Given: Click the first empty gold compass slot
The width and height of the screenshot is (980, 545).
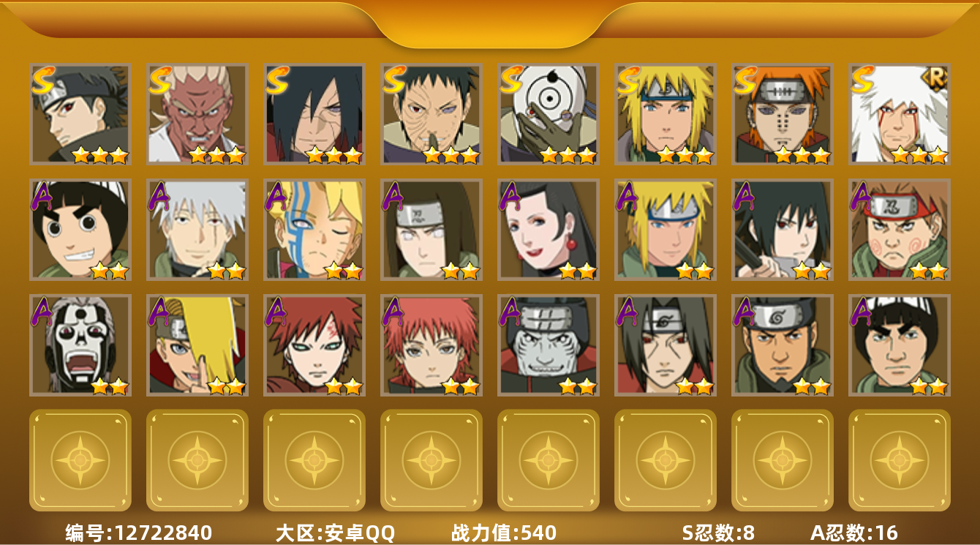Looking at the screenshot, I should pyautogui.click(x=80, y=460).
